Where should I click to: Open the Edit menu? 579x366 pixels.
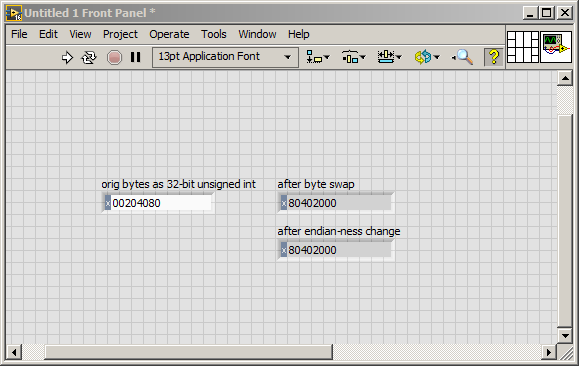(x=48, y=34)
